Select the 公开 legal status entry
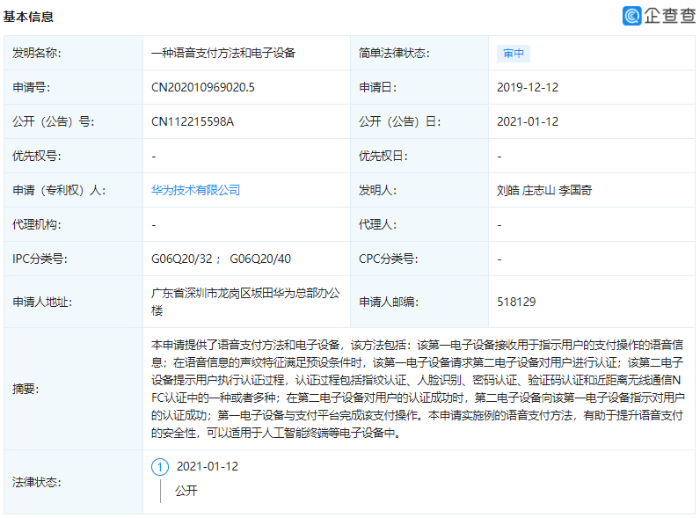 coord(186,491)
